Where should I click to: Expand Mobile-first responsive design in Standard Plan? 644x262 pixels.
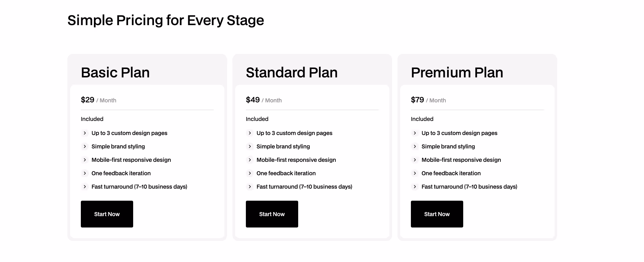click(250, 160)
